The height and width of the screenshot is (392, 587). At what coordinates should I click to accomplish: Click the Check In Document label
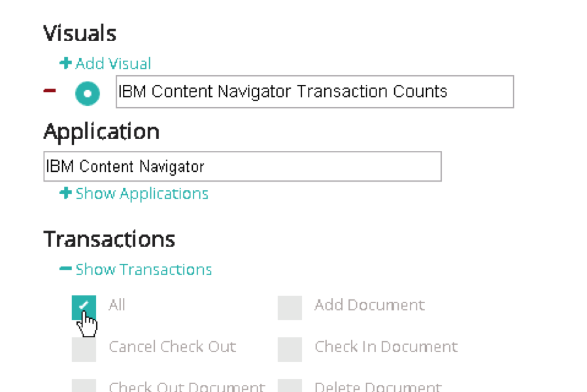point(386,347)
